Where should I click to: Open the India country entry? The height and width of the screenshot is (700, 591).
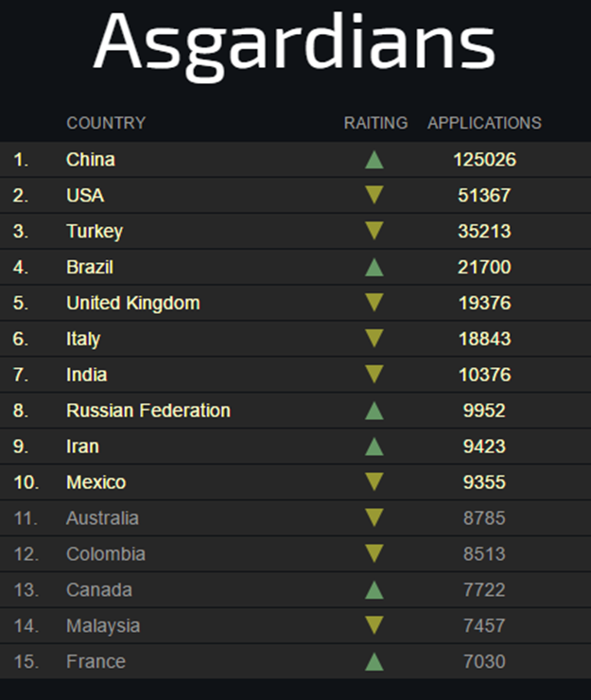86,375
